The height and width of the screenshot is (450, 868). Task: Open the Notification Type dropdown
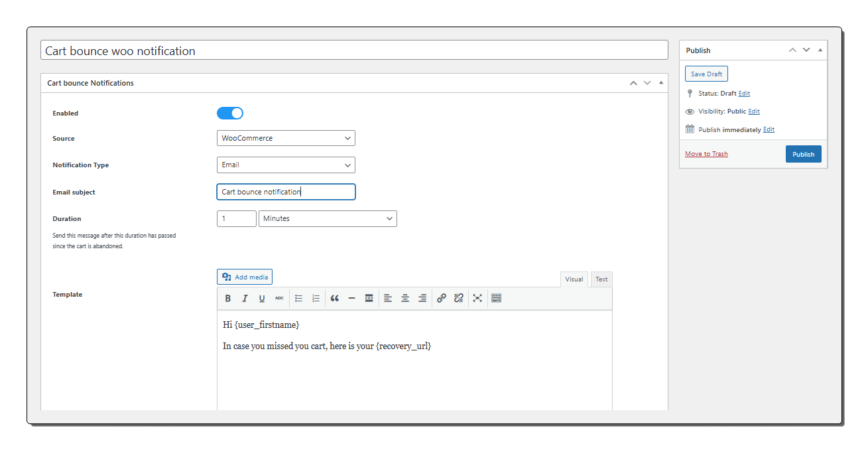286,165
